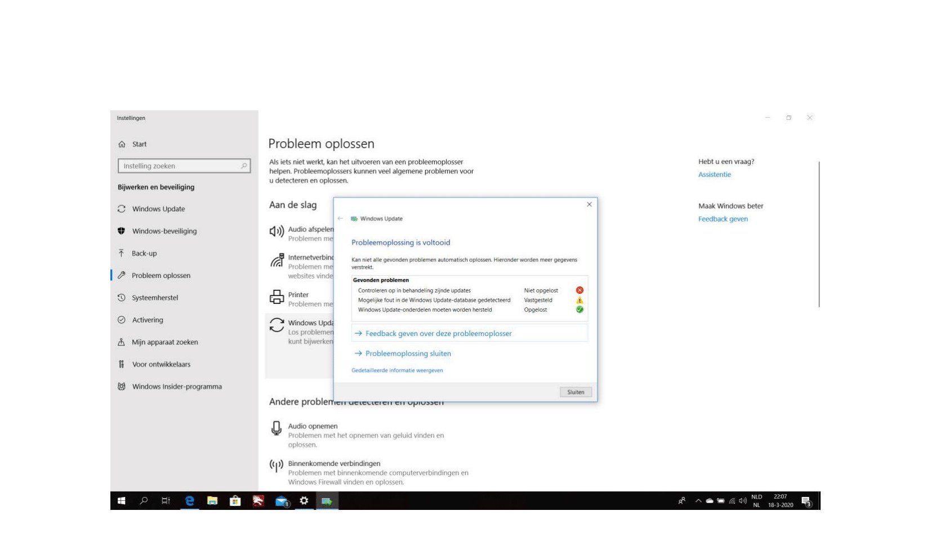Click the wrench icon for Probleem oplossen

pyautogui.click(x=121, y=275)
